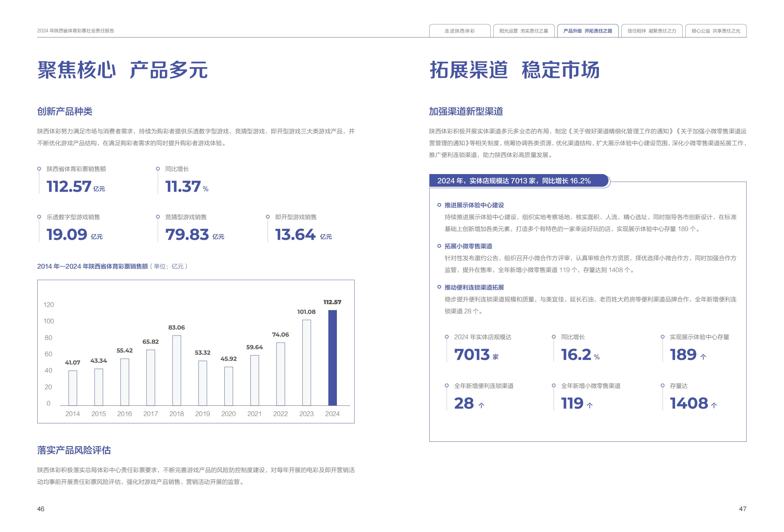Click the 13.64 亿元 figure
The image size is (784, 532).
(x=303, y=234)
